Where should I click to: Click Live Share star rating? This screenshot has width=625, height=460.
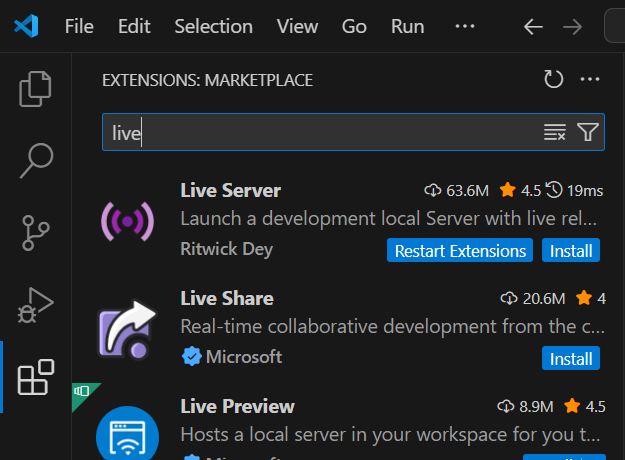point(591,298)
